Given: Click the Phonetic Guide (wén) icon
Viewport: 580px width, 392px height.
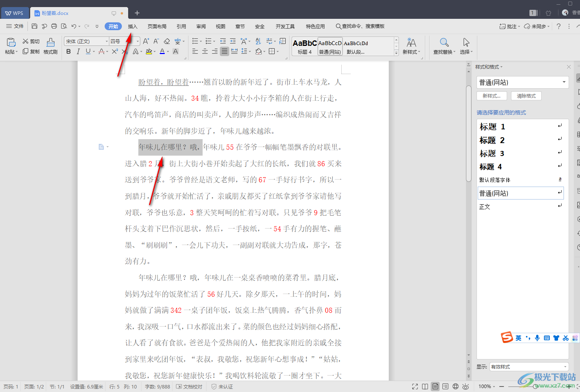Looking at the screenshot, I should click(178, 41).
